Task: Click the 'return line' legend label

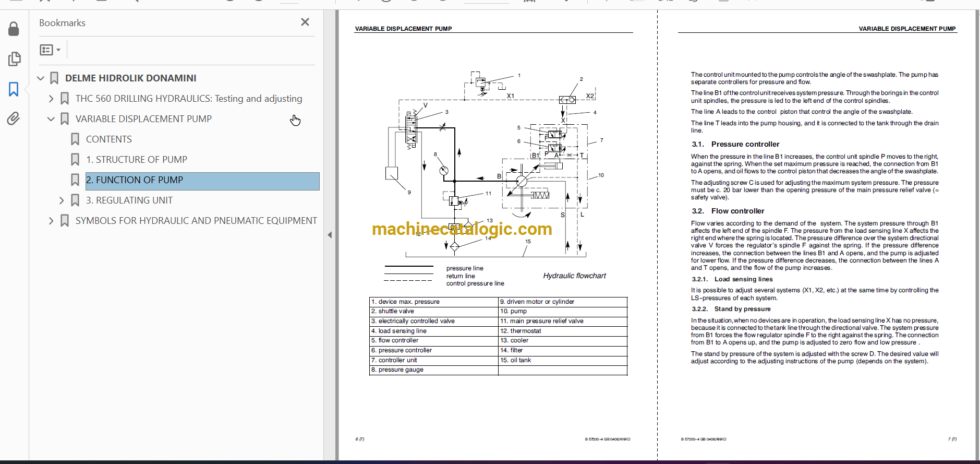Action: pos(461,276)
